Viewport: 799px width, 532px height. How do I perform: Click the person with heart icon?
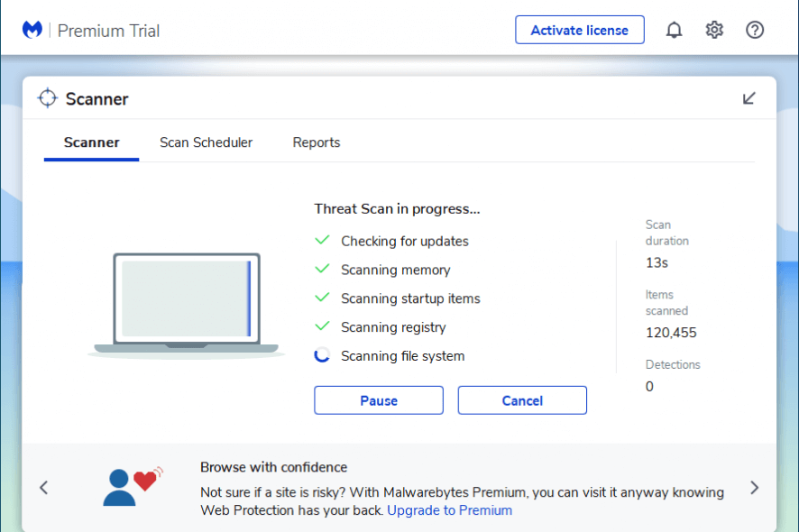[x=133, y=487]
